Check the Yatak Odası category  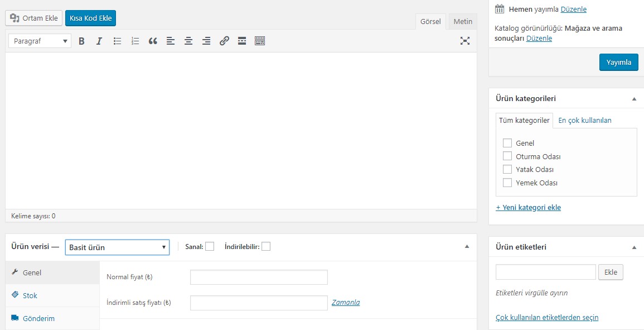pos(507,169)
